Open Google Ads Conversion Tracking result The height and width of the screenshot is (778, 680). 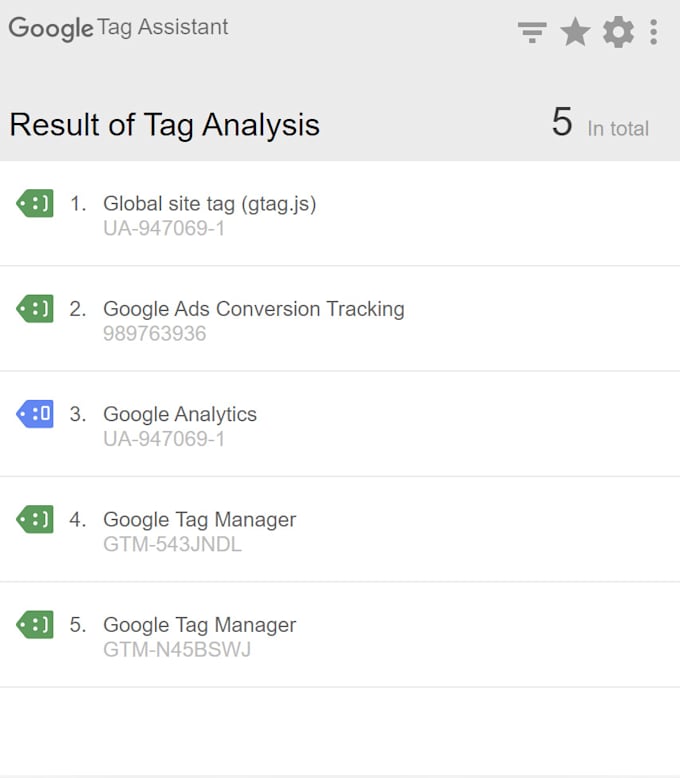tap(254, 309)
